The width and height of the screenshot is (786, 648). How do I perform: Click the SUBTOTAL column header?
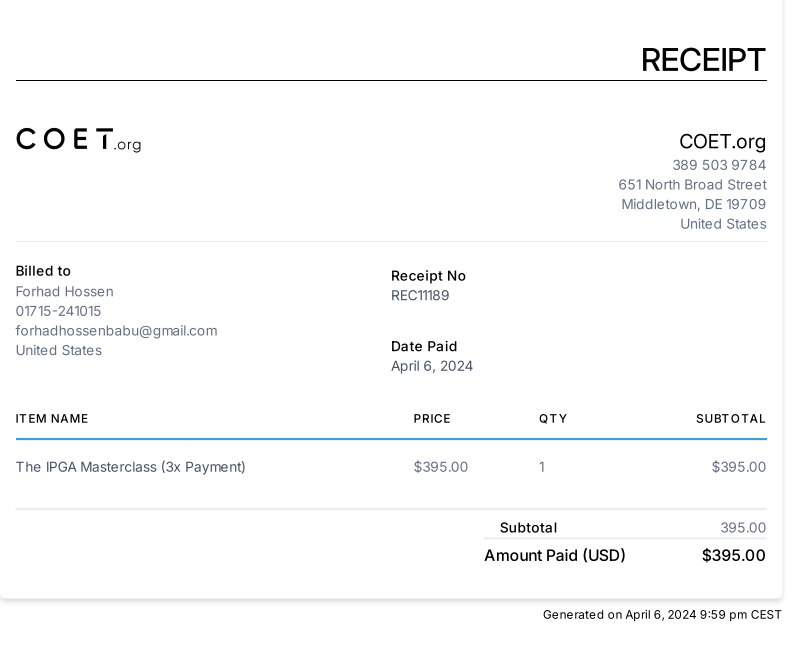pos(731,419)
